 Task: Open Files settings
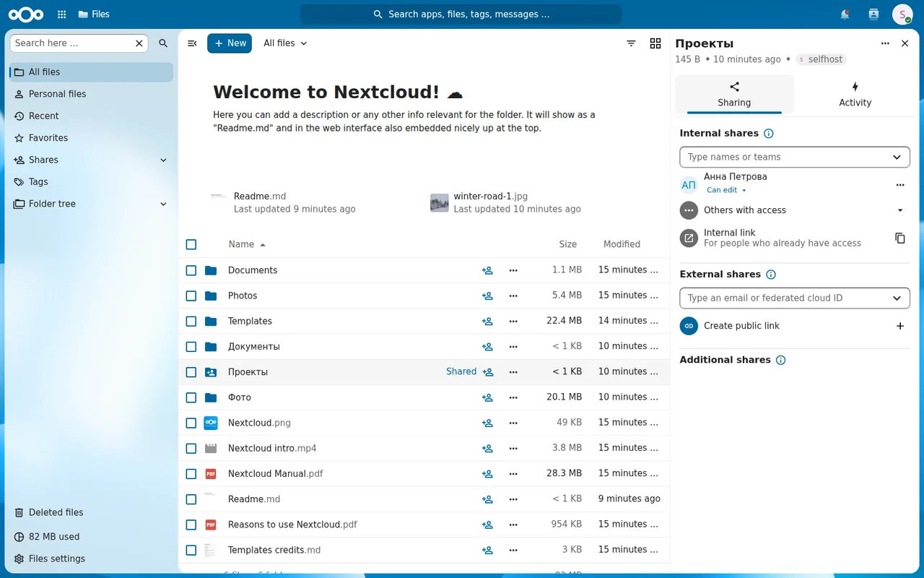tap(91, 558)
